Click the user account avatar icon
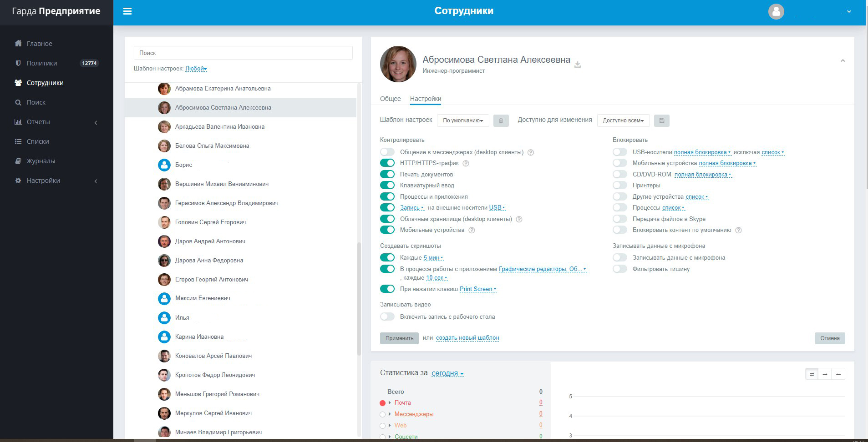868x442 pixels. click(776, 11)
